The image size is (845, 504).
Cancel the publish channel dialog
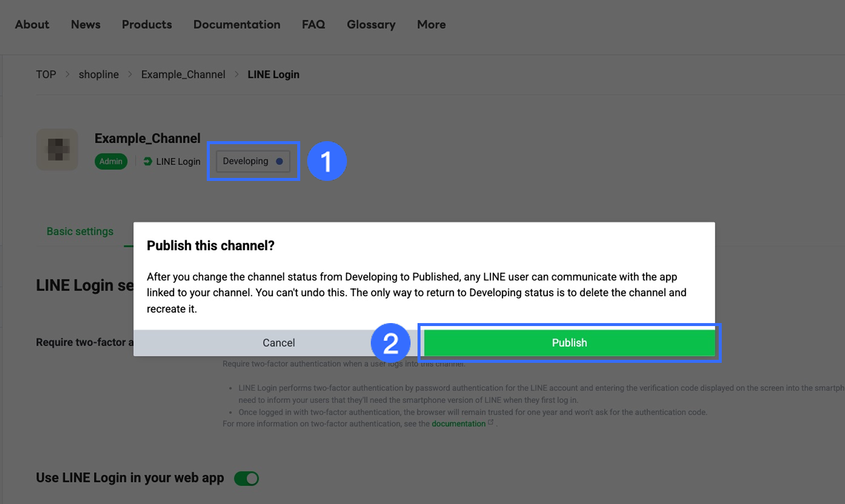278,343
